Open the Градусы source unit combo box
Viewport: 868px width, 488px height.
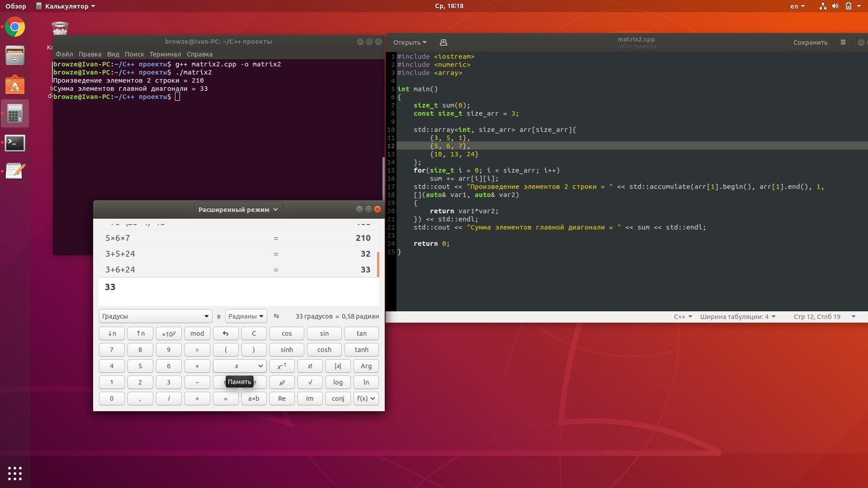coord(155,316)
